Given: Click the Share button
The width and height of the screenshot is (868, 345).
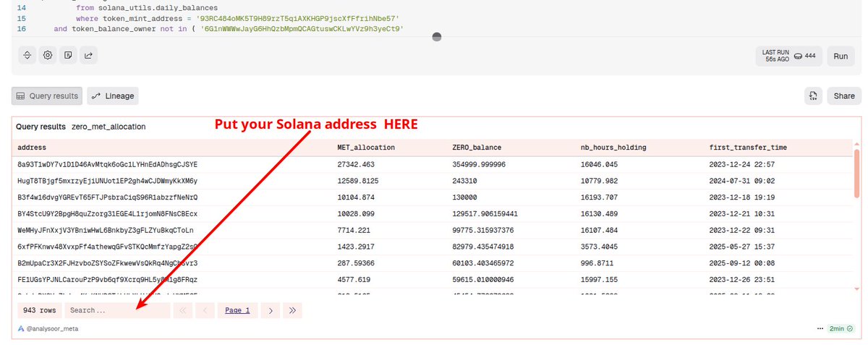Looking at the screenshot, I should pos(843,95).
